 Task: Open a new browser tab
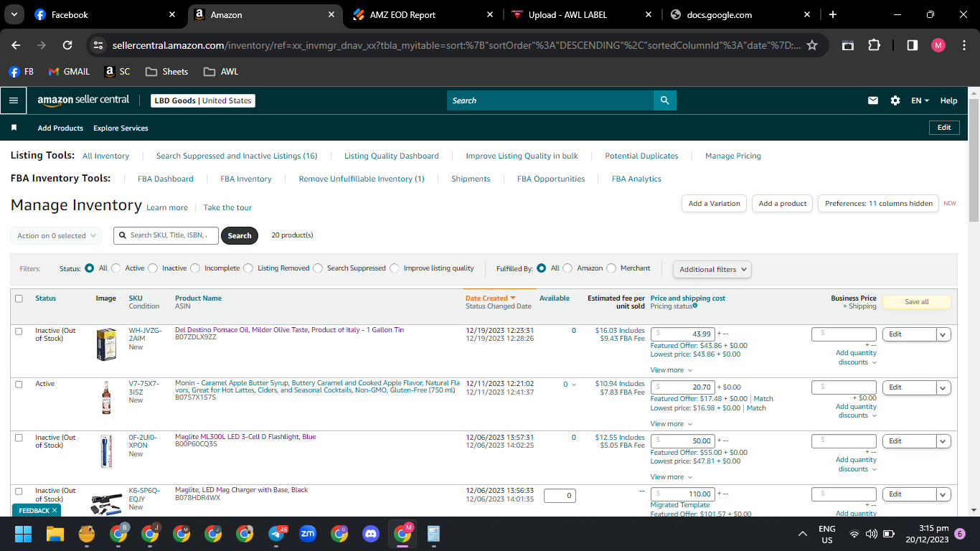click(x=832, y=14)
